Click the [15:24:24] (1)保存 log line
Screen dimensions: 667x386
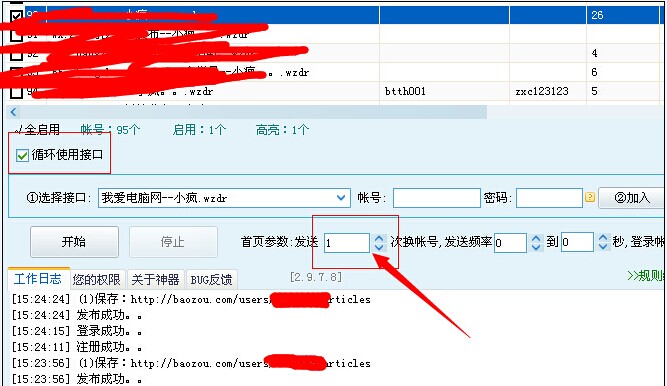click(191, 300)
